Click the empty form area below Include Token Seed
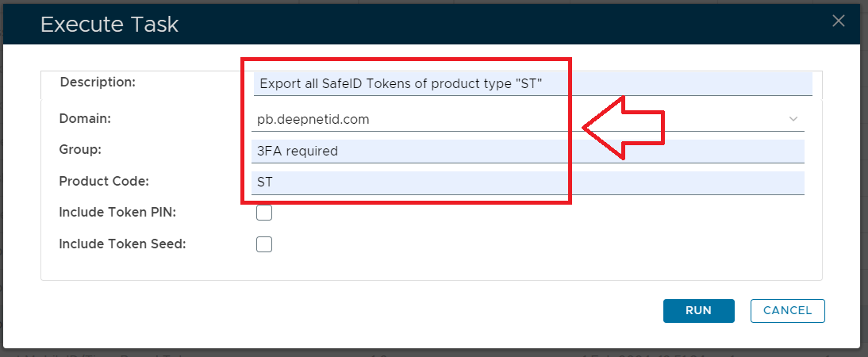The width and height of the screenshot is (868, 357). click(428, 267)
